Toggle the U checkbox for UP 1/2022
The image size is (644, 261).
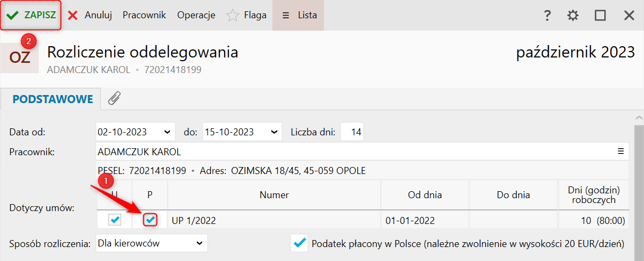coord(115,220)
